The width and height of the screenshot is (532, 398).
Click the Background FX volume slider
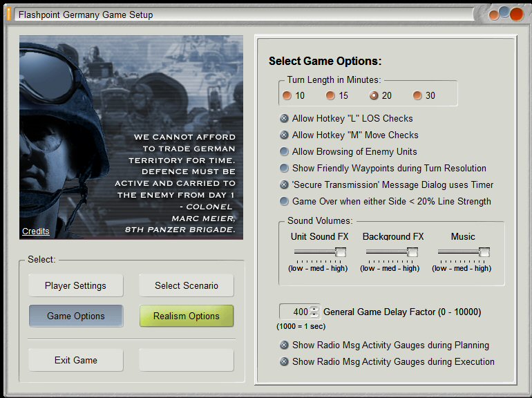[x=392, y=252]
